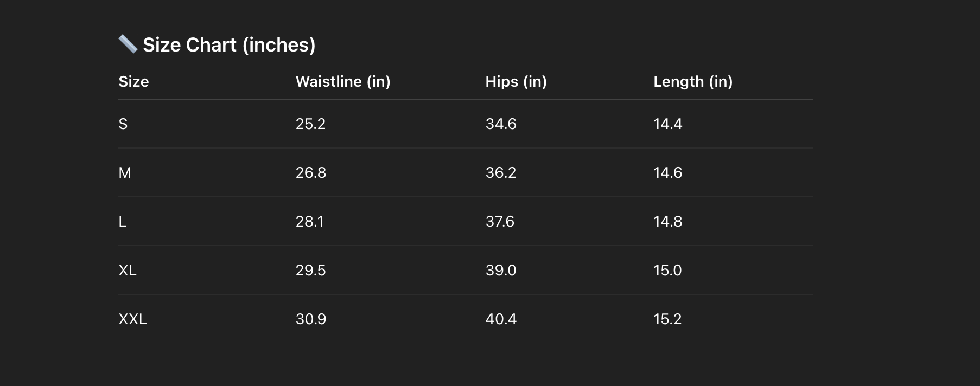Click the Hips (in) column header
The image size is (980, 386).
(516, 82)
